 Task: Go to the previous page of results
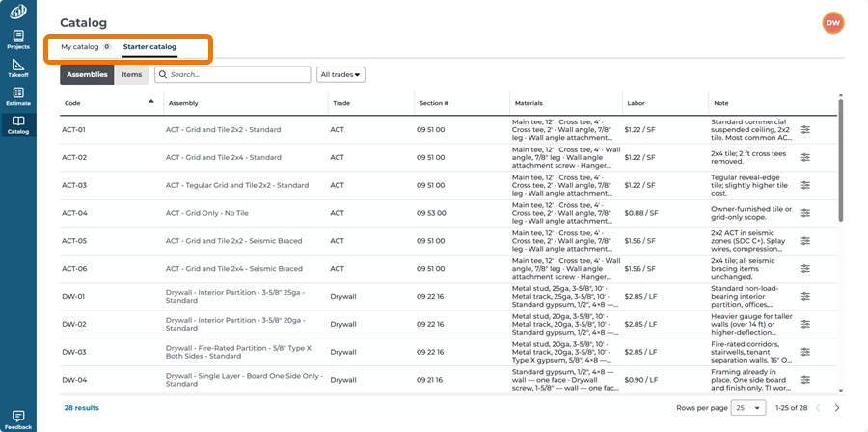pos(818,408)
